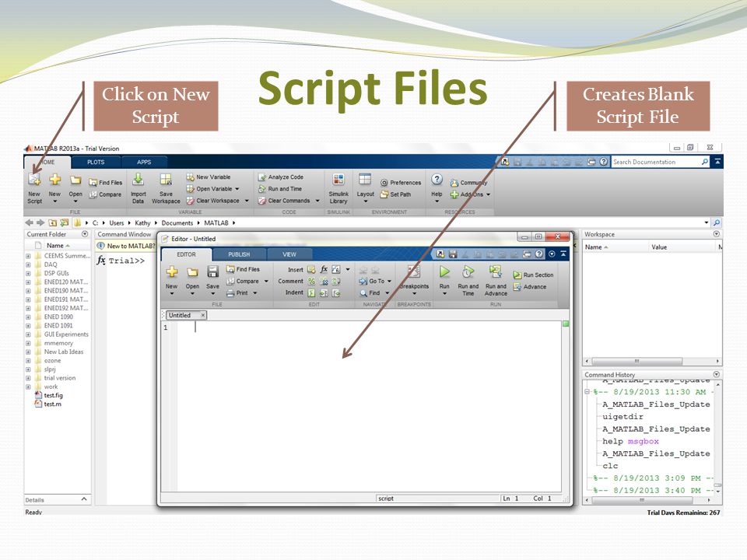Click Find in Editor Navigate section
This screenshot has height=560, width=747.
pyautogui.click(x=374, y=293)
